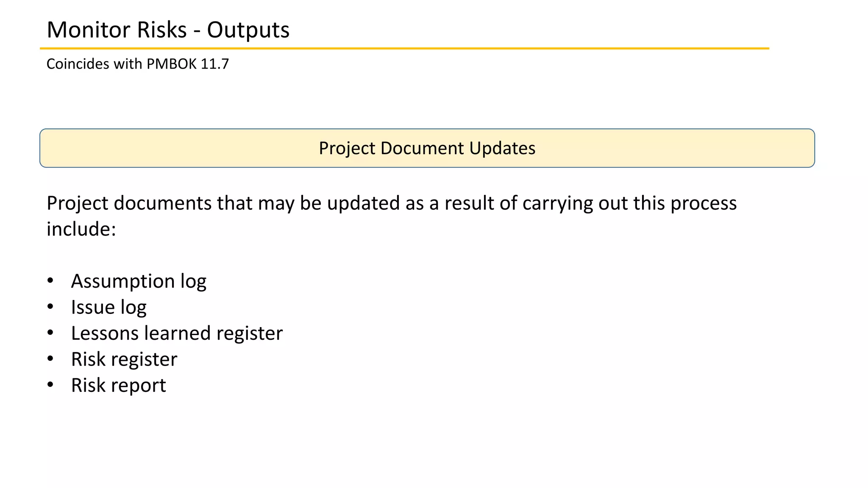Click the 'Coincides with PMBOK 11.7' subtitle
Image resolution: width=868 pixels, height=488 pixels.
(137, 64)
